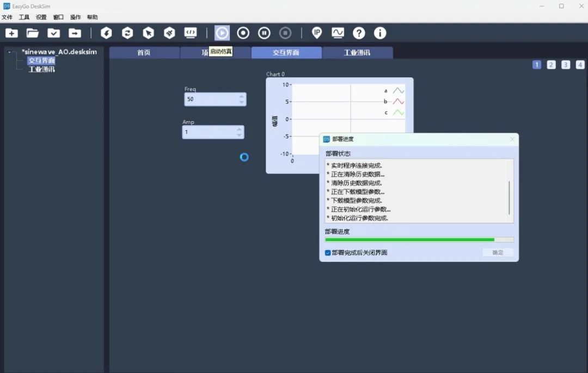Select 工业通讯 in the project tree
588x373 pixels.
[x=41, y=69]
